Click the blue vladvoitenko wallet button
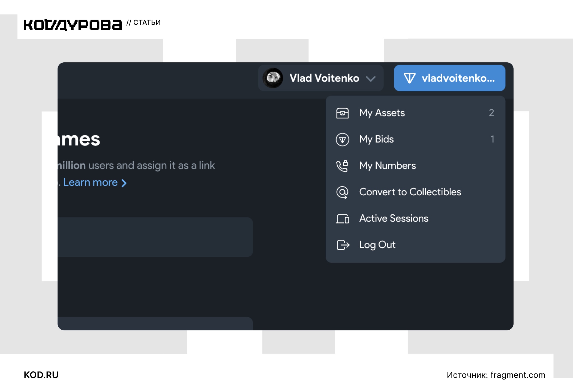This screenshot has height=392, width=573. [x=449, y=78]
